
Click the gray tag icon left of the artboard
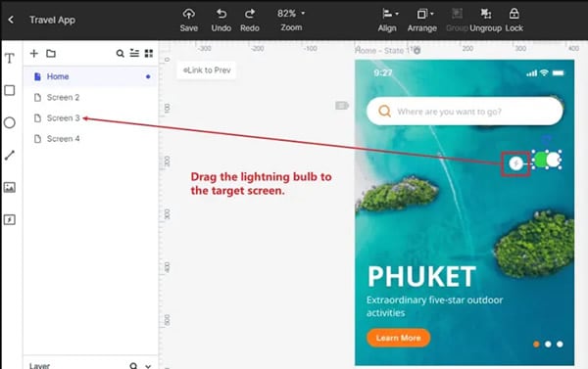point(342,106)
